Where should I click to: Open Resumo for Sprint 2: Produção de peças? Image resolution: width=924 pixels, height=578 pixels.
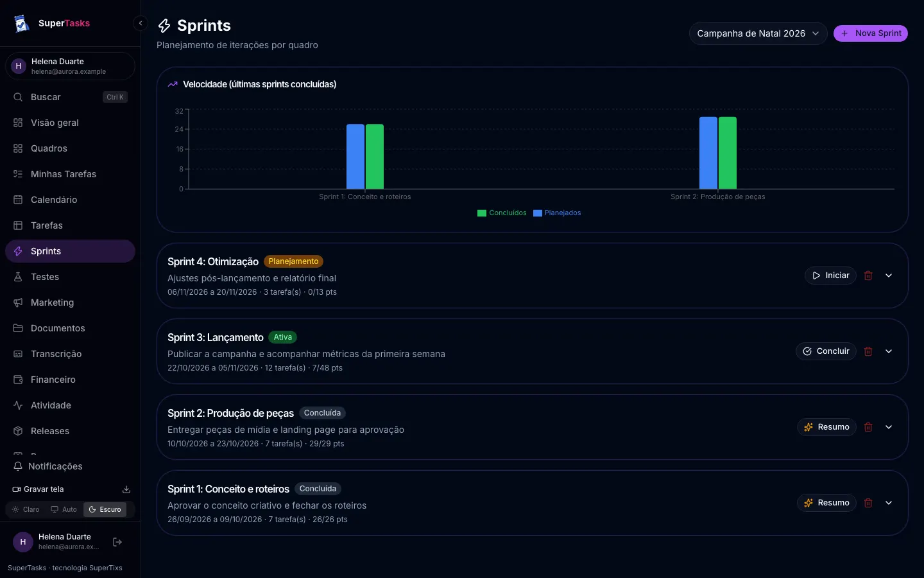point(826,427)
